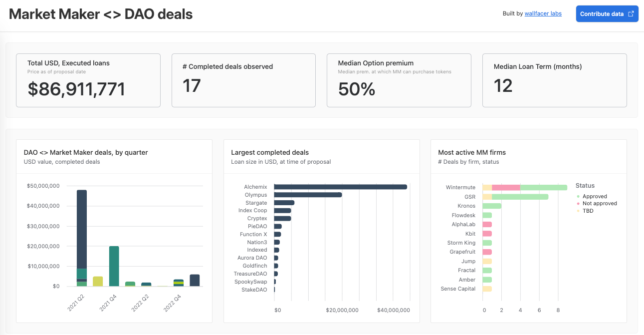
Task: Click the Contribute data button
Action: (607, 14)
